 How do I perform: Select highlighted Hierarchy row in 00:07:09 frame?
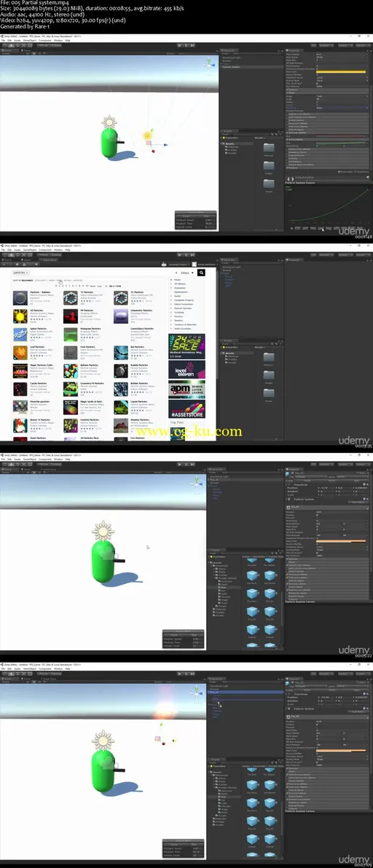[246, 692]
